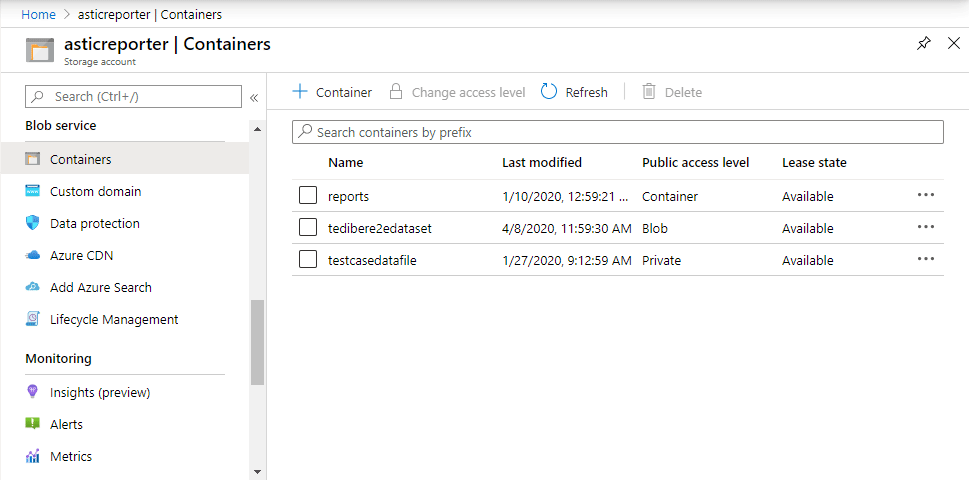Screen dimensions: 969x480
Task: Open the tedibere2edataset container
Action: [x=379, y=229]
